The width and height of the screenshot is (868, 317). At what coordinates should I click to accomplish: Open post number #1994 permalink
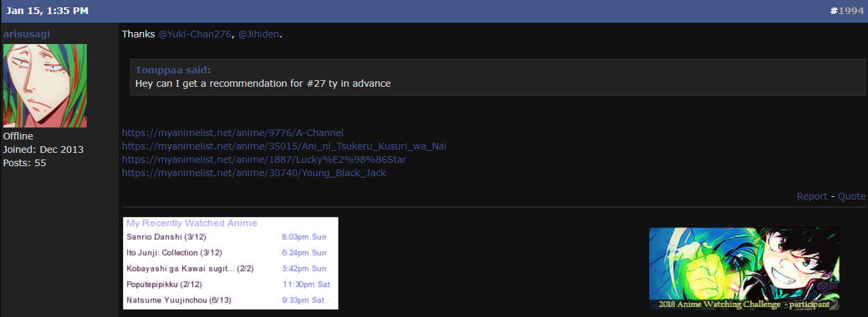point(847,11)
